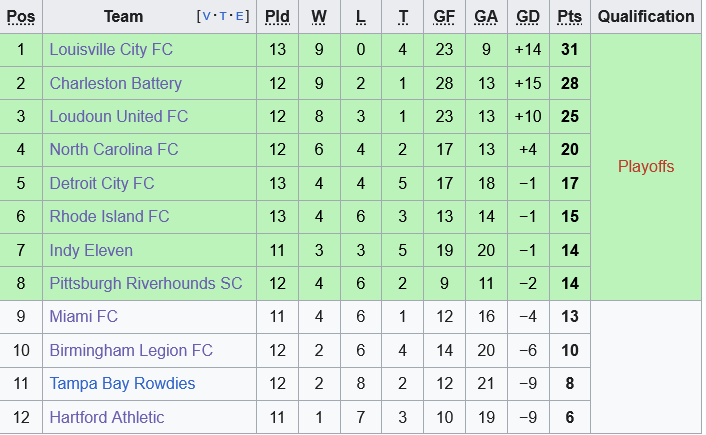Viewport: 706px width, 435px height.
Task: Visit the Miami FC team link
Action: (x=83, y=316)
